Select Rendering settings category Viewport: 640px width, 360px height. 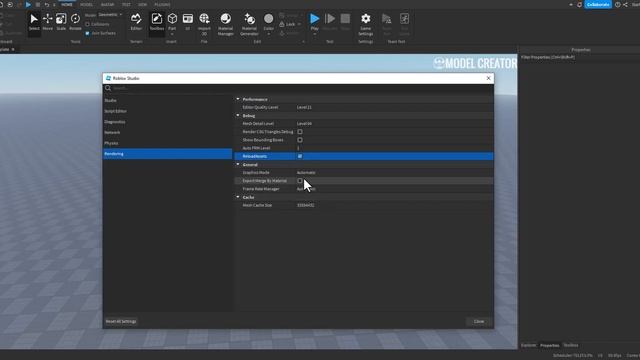167,154
